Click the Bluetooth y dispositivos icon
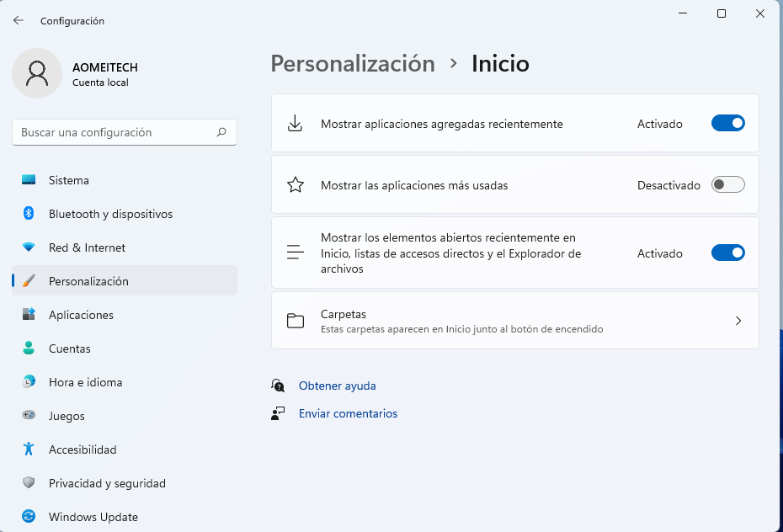 [29, 214]
